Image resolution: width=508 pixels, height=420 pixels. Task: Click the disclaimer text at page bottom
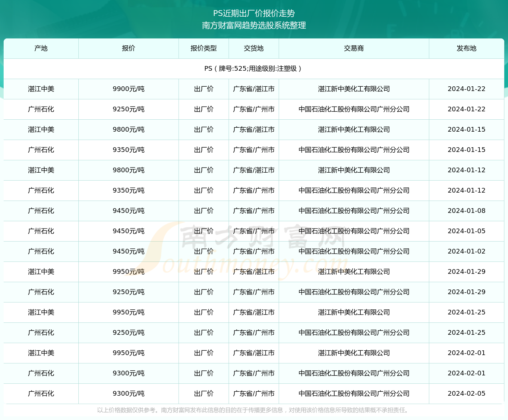click(254, 411)
